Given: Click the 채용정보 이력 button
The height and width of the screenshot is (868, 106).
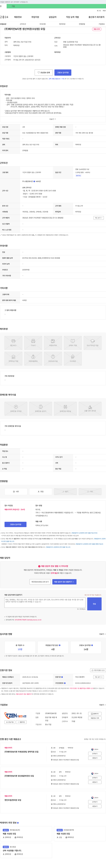Looking at the screenshot, I should (95, 718).
